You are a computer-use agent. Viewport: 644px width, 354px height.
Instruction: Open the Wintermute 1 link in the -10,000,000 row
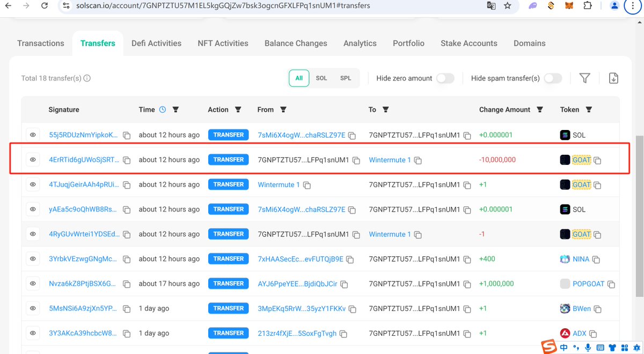pos(390,160)
